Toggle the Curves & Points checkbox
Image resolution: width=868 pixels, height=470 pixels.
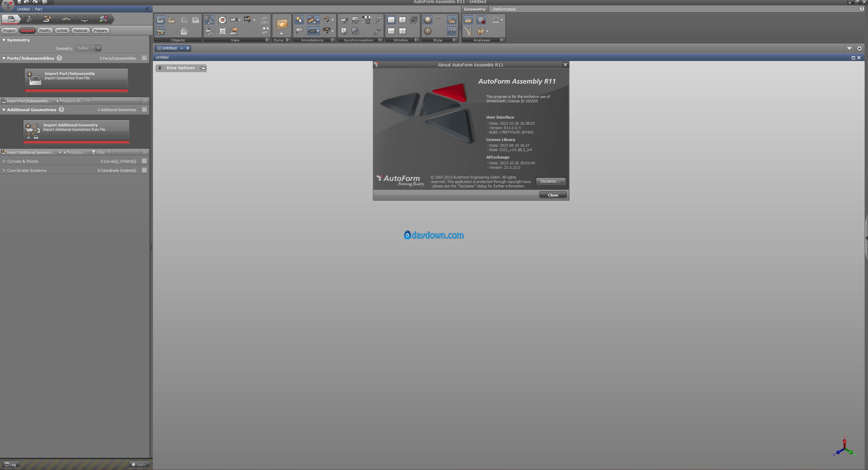(x=144, y=161)
